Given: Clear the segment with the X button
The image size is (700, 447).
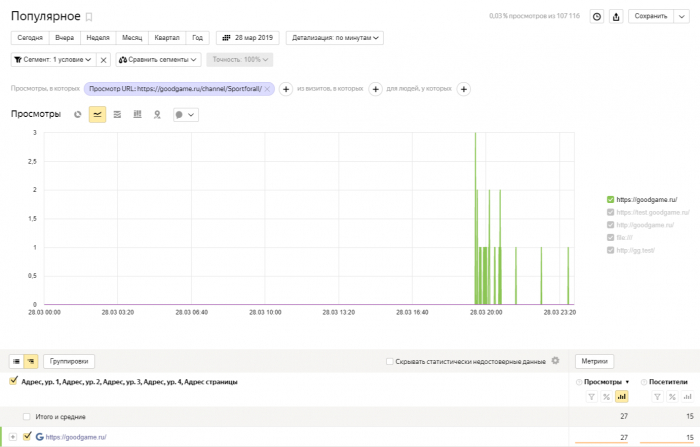Looking at the screenshot, I should [x=103, y=60].
